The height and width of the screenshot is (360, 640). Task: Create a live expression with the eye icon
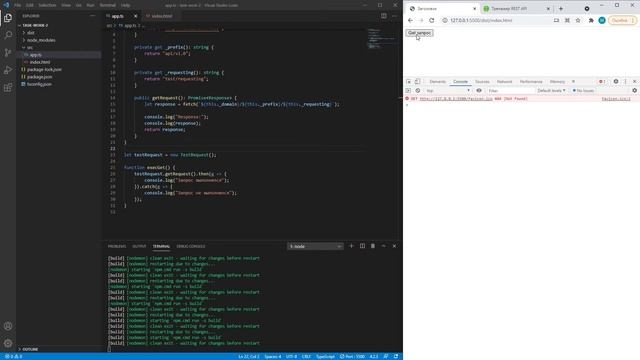click(479, 91)
